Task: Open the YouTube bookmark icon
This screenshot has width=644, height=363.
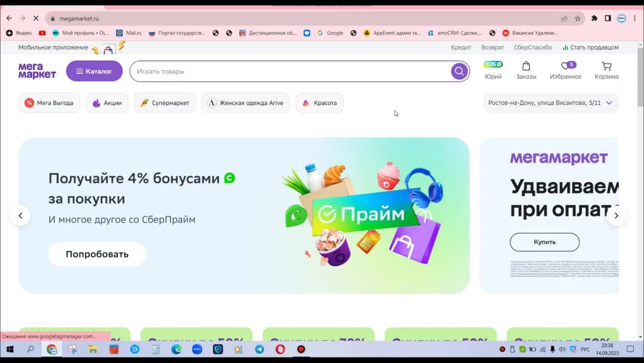Action: [42, 33]
